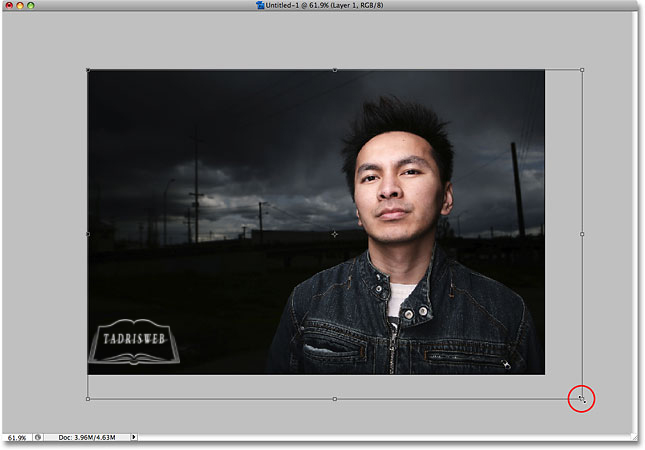Click the bottom-left transform corner handle
This screenshot has height=450, width=645.
point(88,399)
